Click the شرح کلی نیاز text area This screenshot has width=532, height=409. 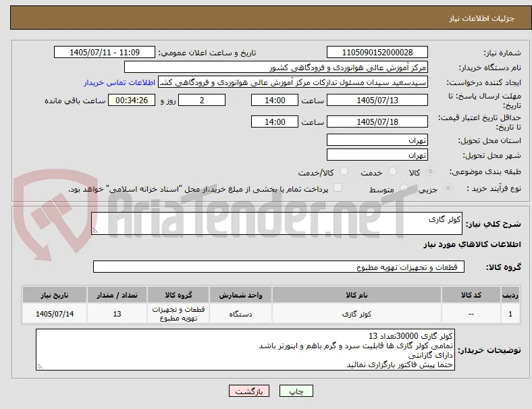tap(277, 223)
